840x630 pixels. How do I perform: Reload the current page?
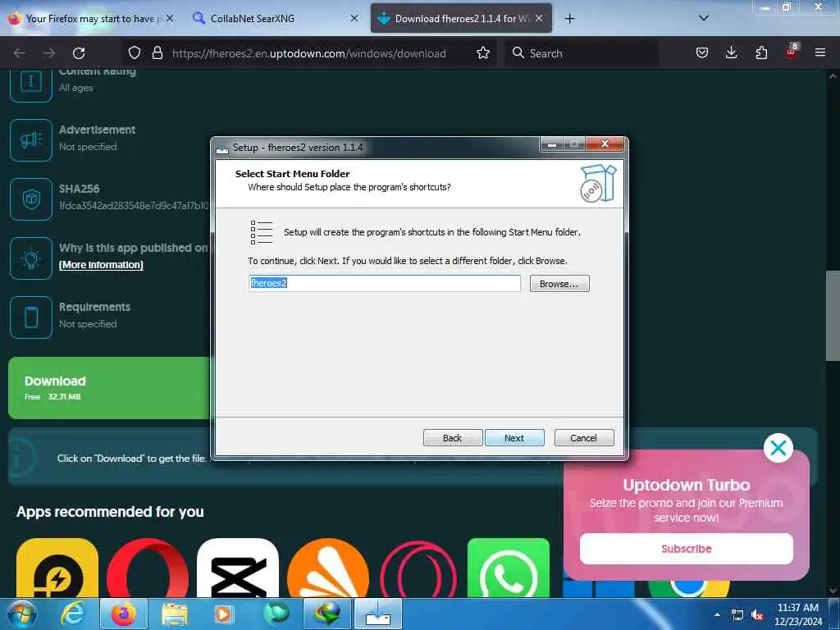pos(79,53)
